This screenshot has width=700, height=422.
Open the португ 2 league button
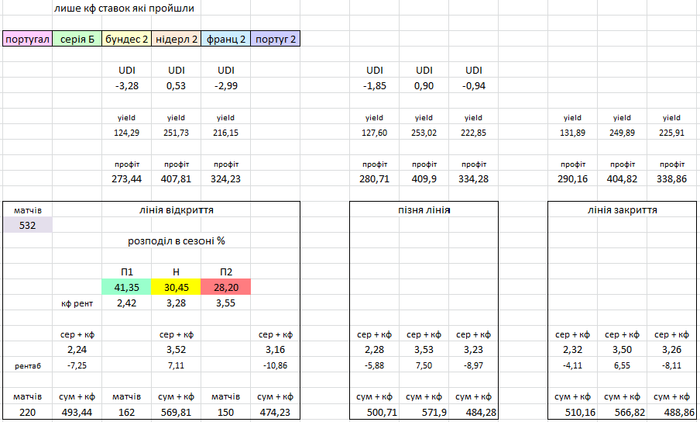coord(275,39)
